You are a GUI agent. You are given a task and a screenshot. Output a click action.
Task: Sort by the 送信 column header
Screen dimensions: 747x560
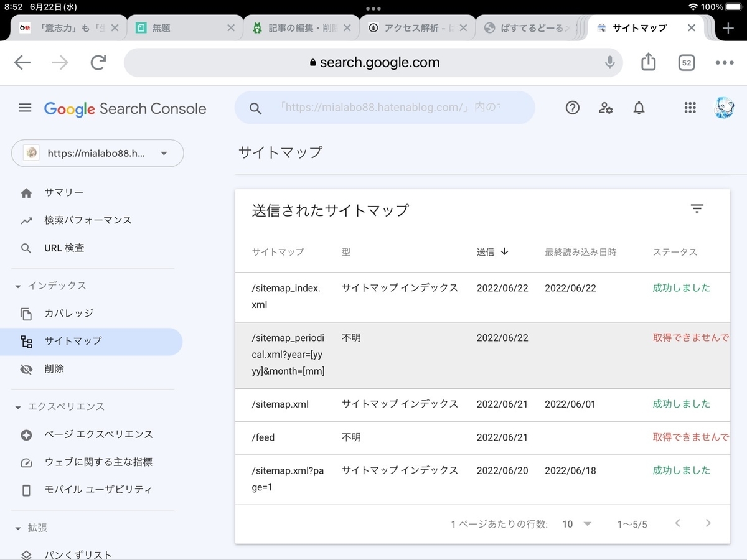(x=493, y=252)
